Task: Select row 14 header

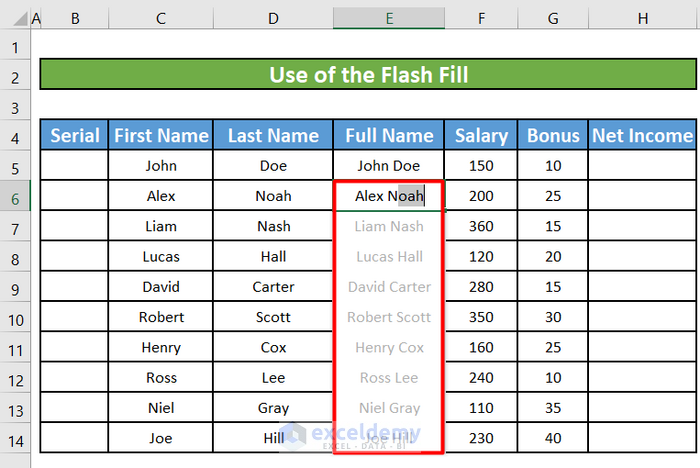Action: pos(15,438)
